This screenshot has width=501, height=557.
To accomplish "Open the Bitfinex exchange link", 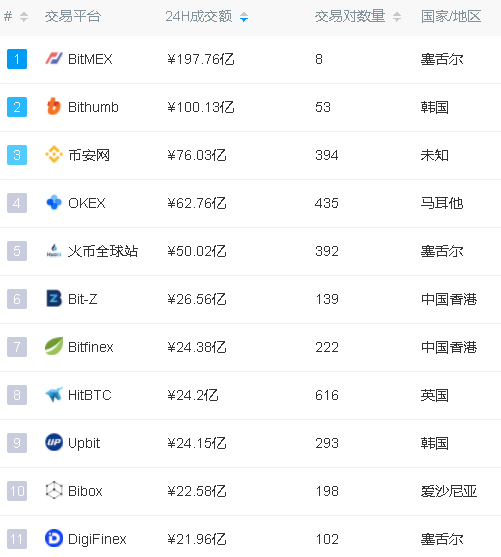I will click(91, 347).
